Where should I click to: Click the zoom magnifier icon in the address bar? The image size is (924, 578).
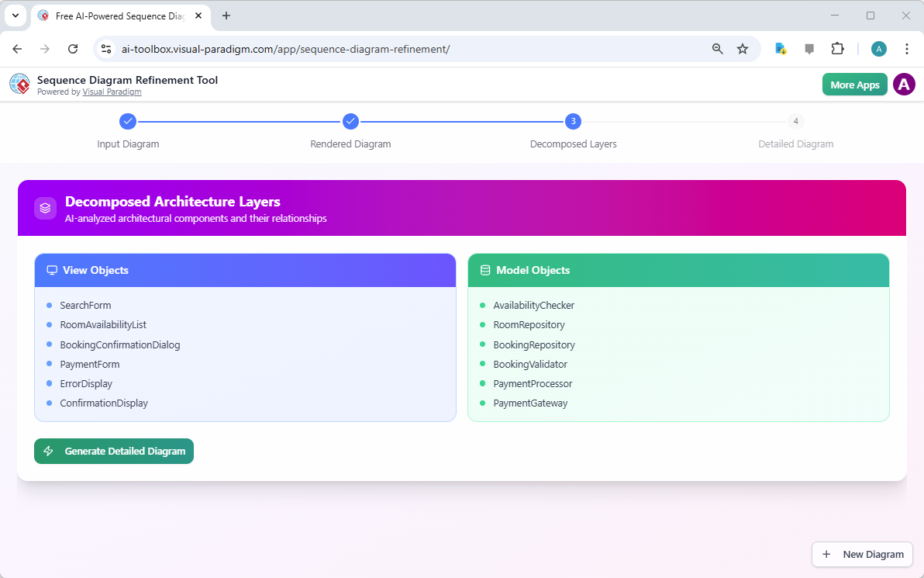point(717,48)
